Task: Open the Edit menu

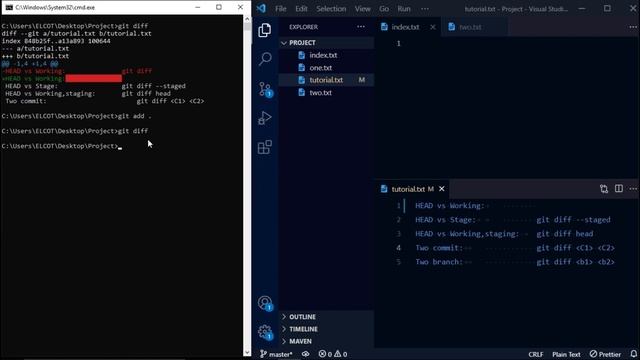Action: pos(301,9)
